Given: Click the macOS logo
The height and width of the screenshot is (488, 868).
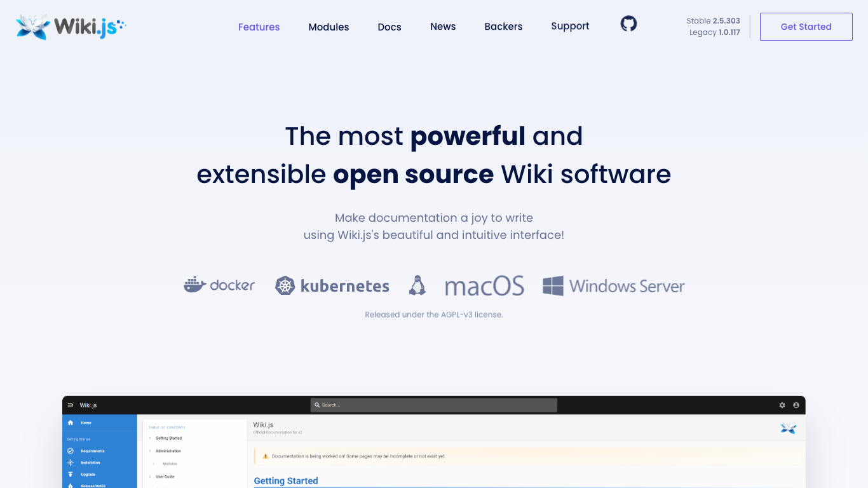Looking at the screenshot, I should (x=484, y=286).
